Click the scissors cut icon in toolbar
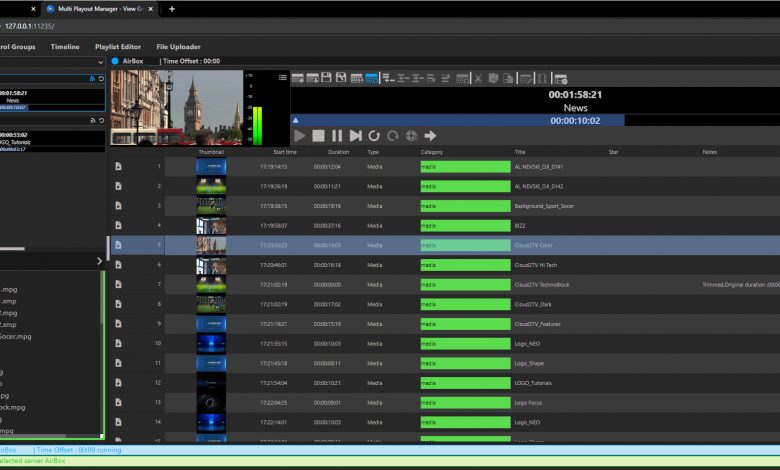 click(x=478, y=78)
